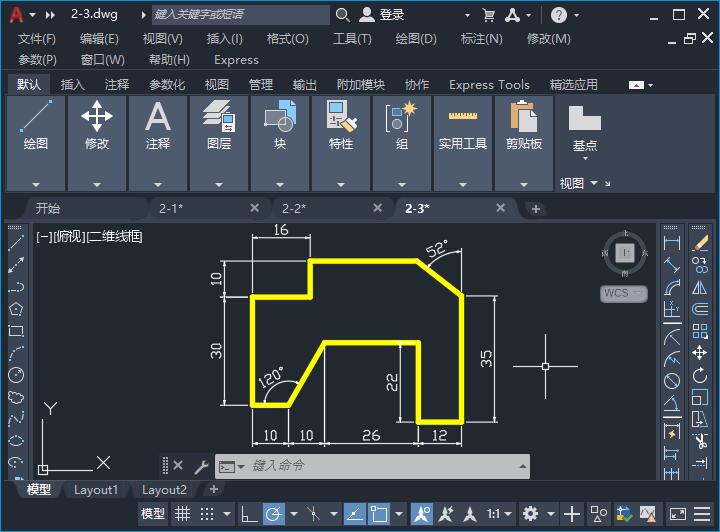Select the Polyline tool
The image size is (720, 532).
point(16,287)
